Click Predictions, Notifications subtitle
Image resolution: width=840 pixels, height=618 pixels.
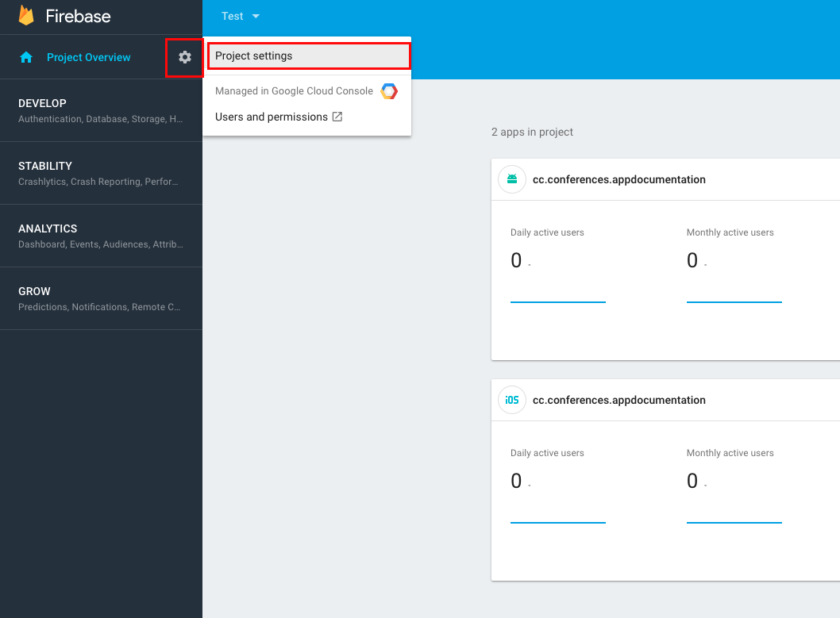pyautogui.click(x=99, y=306)
